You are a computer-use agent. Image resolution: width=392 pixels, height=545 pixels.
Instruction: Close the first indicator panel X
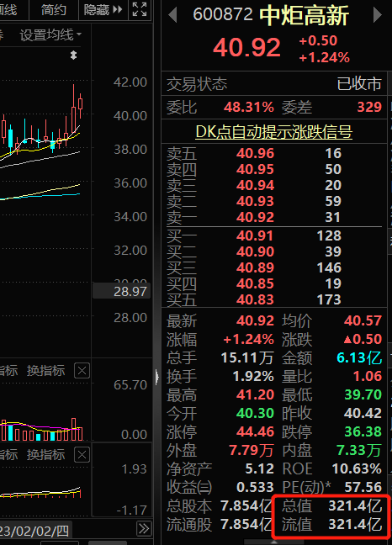82,371
